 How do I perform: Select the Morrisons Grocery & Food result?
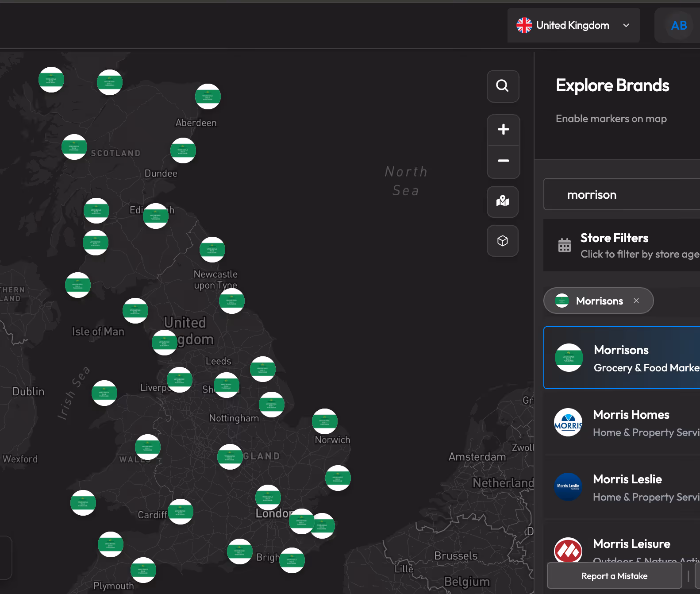[x=622, y=358]
